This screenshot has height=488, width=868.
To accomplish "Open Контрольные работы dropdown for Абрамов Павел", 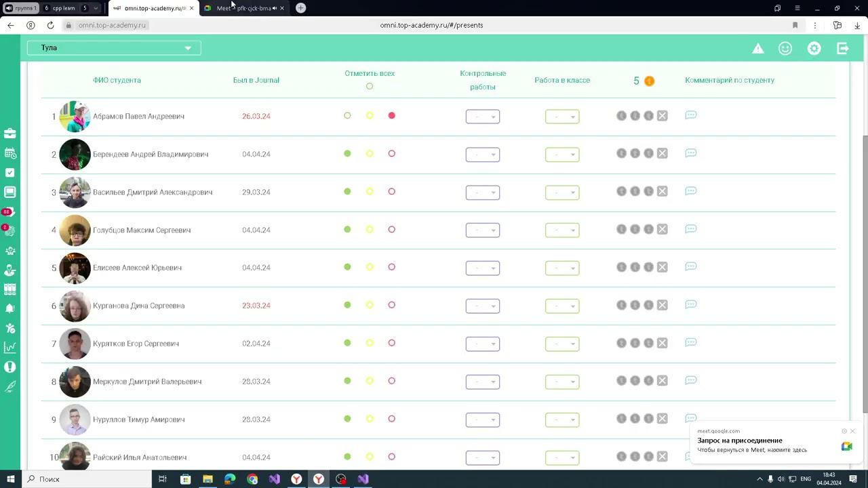I will pyautogui.click(x=483, y=117).
